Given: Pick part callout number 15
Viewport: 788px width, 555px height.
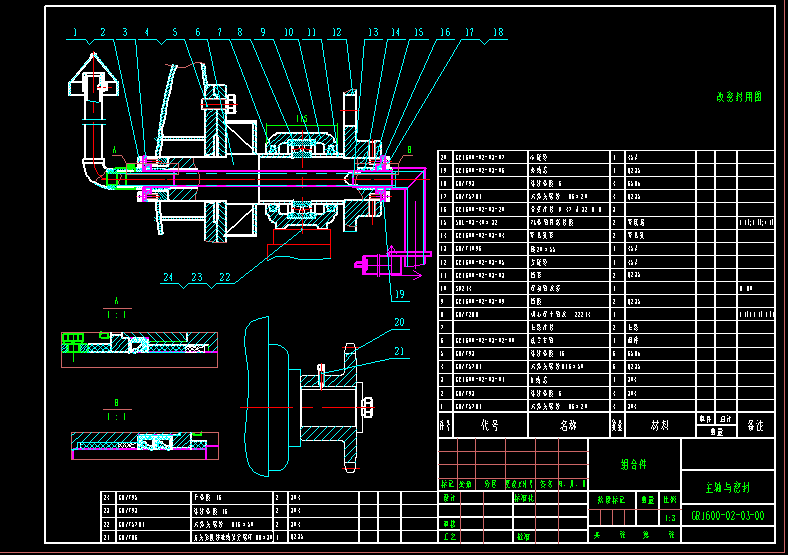Looking at the screenshot, I should 419,32.
